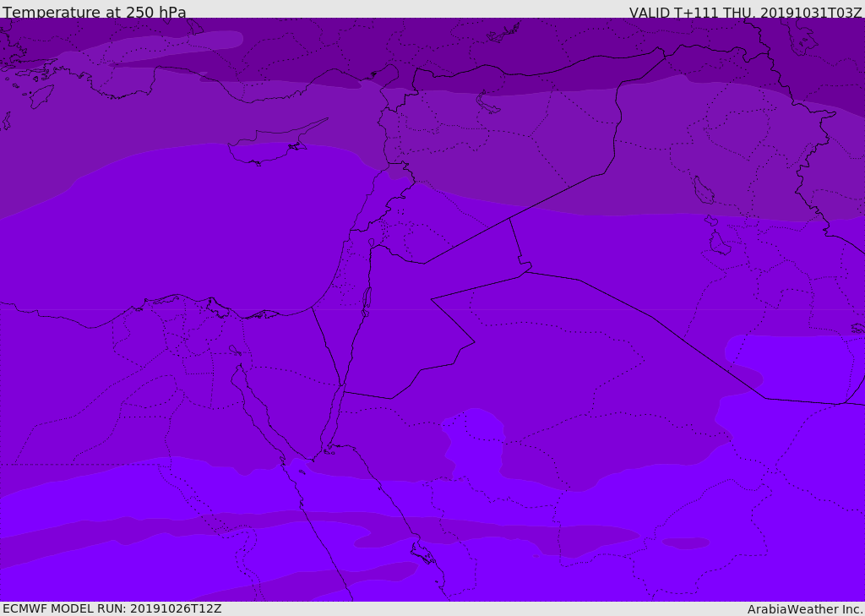Click the 'Temperature at 250 hPa' title text

pos(95,12)
